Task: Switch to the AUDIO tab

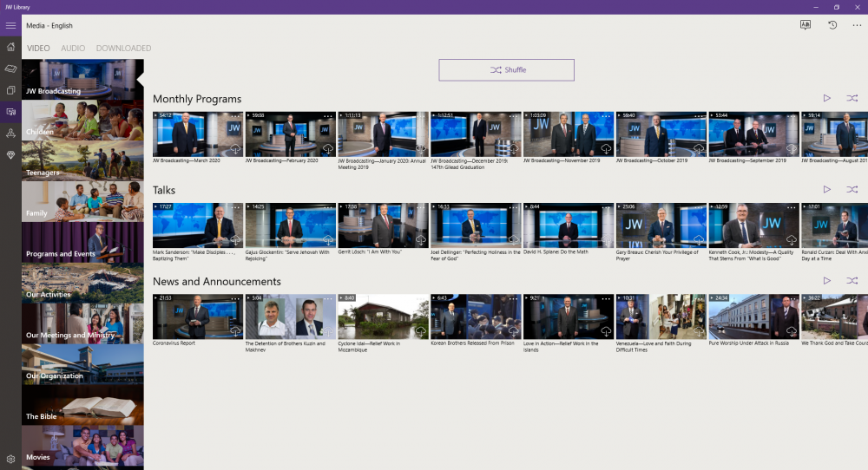Action: 73,49
